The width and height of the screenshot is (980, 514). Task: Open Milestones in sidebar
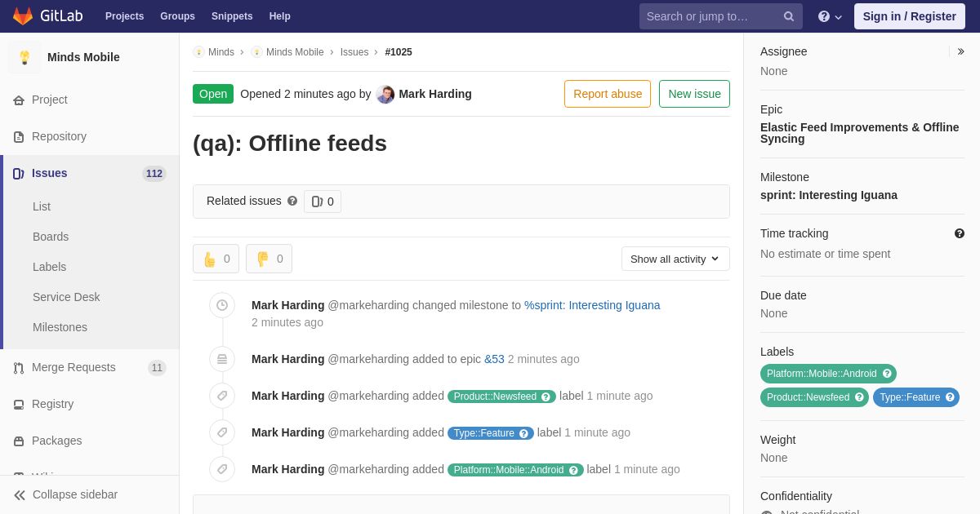click(x=60, y=327)
